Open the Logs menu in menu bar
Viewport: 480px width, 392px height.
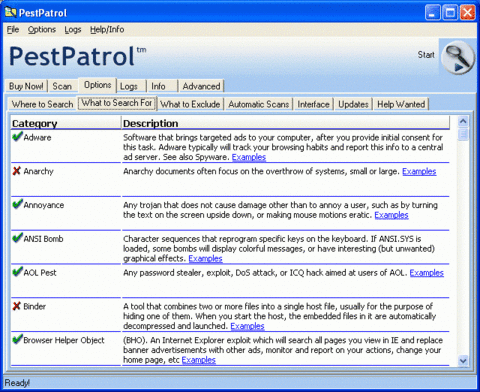[x=73, y=30]
